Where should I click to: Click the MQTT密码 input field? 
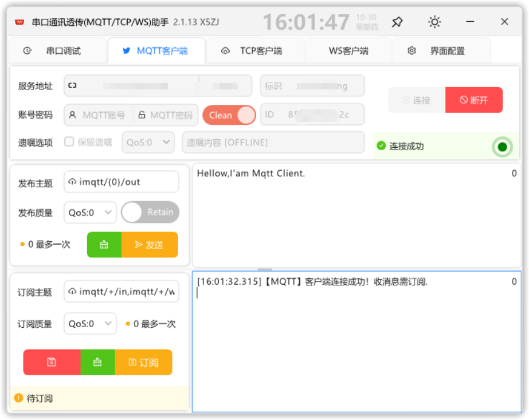click(166, 115)
